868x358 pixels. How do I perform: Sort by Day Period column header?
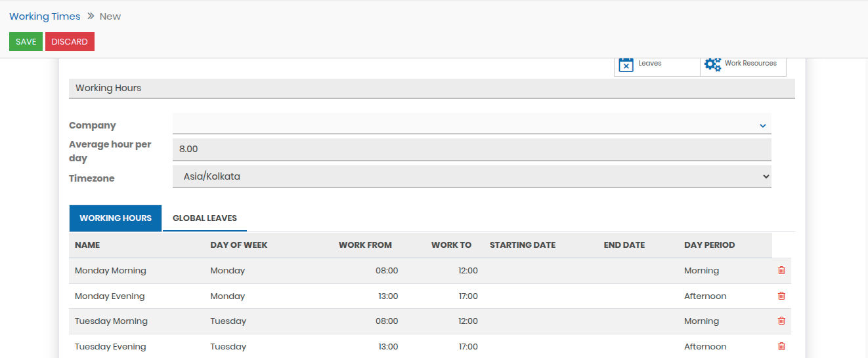[709, 245]
